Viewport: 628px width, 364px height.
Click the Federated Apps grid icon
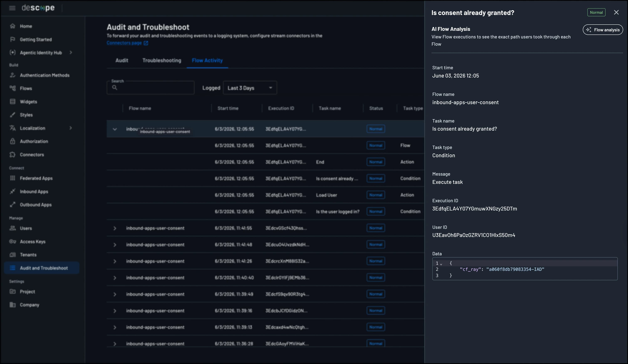coord(13,178)
